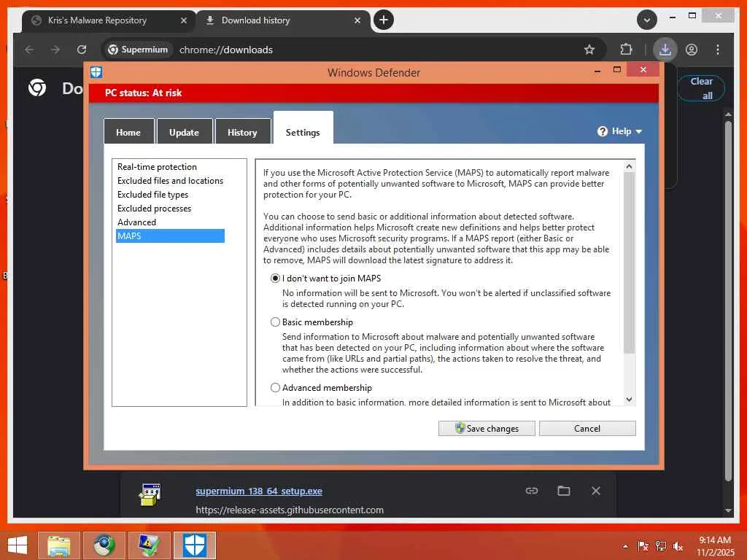The width and height of the screenshot is (747, 560).
Task: Show supermium setup file in folder
Action: tap(564, 491)
